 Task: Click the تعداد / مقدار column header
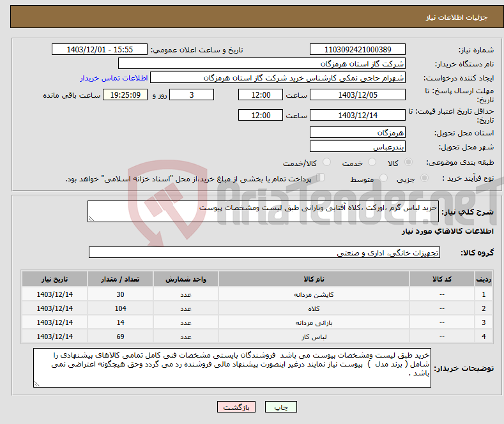coord(120,279)
